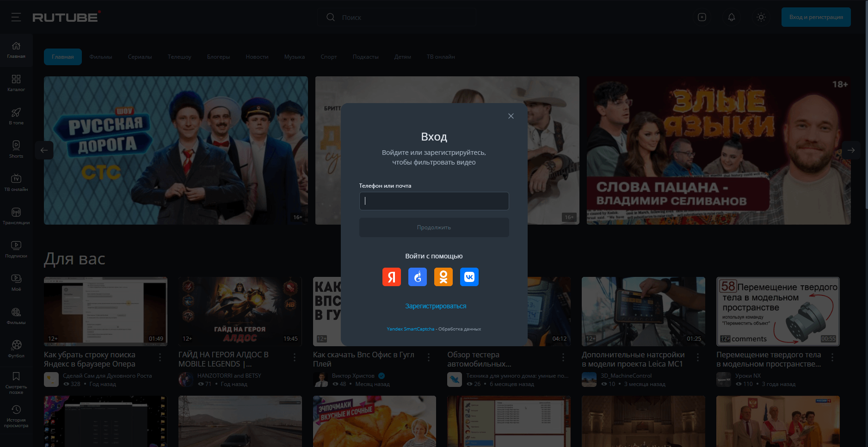The height and width of the screenshot is (447, 868).
Task: Click the Поиск search field
Action: point(396,17)
